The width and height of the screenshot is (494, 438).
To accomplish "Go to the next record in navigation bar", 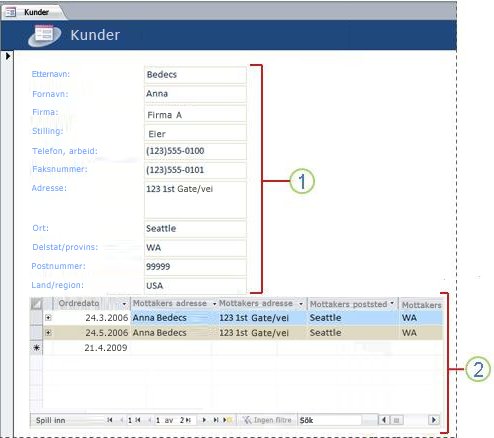I will coord(204,420).
